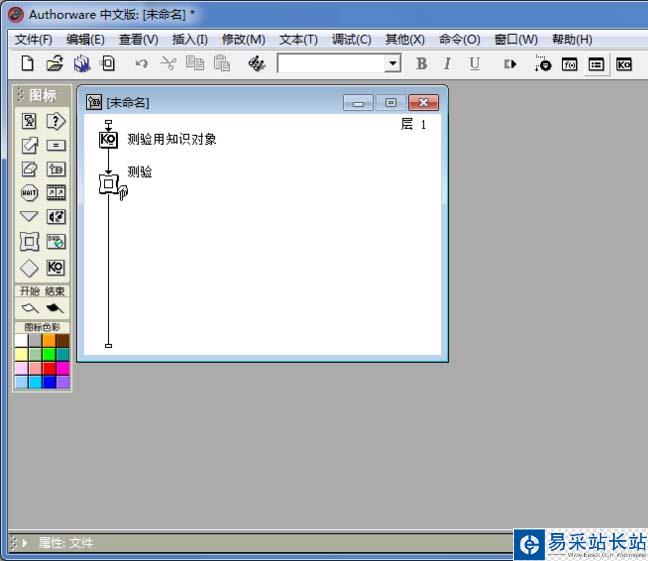
Task: Open the text style dropdown arrow
Action: point(393,64)
